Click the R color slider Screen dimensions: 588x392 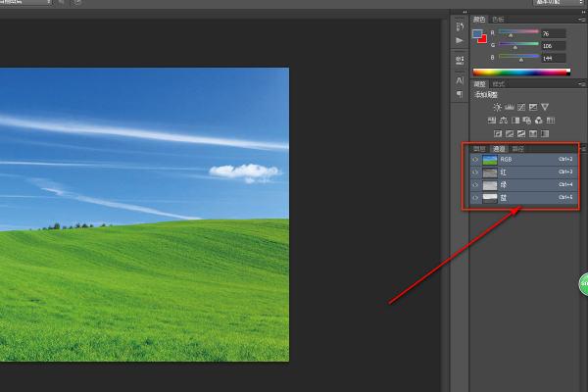518,32
